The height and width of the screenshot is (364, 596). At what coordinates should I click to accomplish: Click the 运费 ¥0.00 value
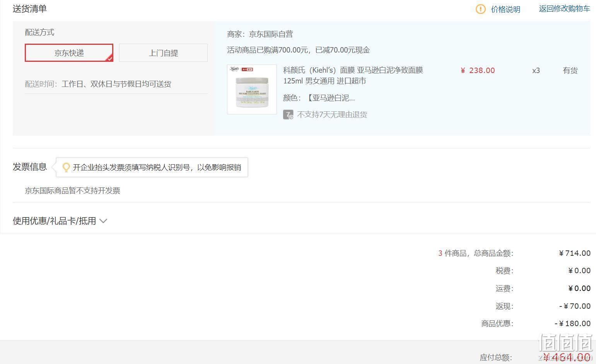pos(579,288)
